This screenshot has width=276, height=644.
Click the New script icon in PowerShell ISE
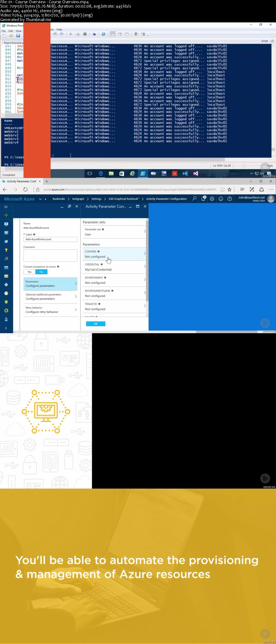[4, 36]
